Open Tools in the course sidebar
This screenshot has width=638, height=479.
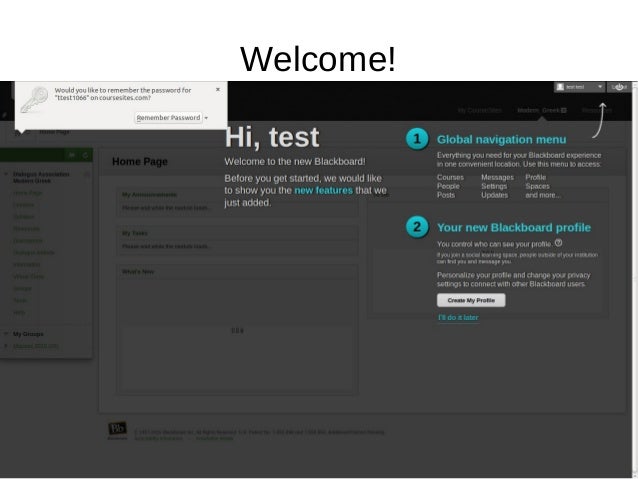click(20, 300)
